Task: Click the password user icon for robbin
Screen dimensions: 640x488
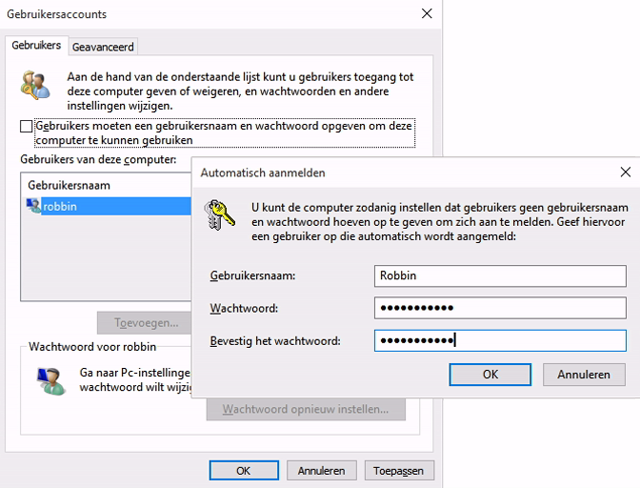Action: [x=46, y=379]
